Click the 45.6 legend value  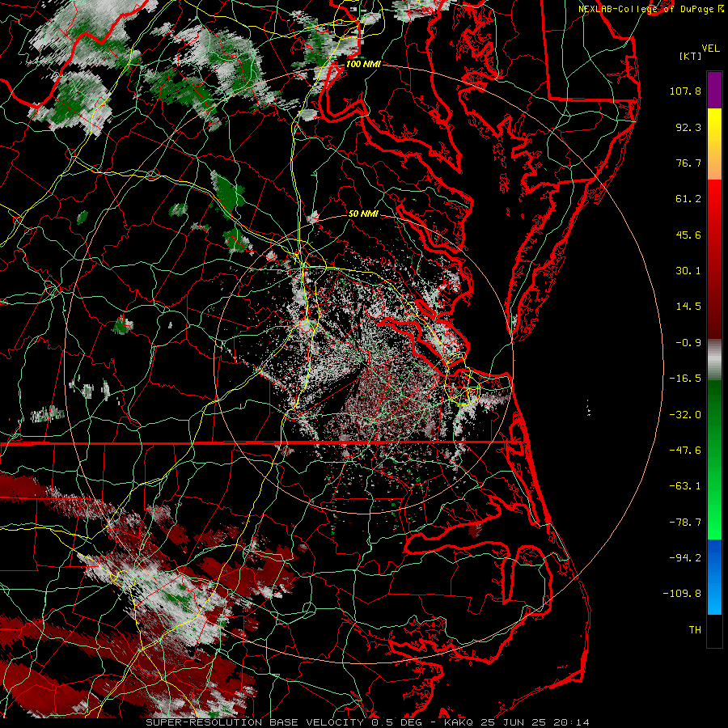688,235
